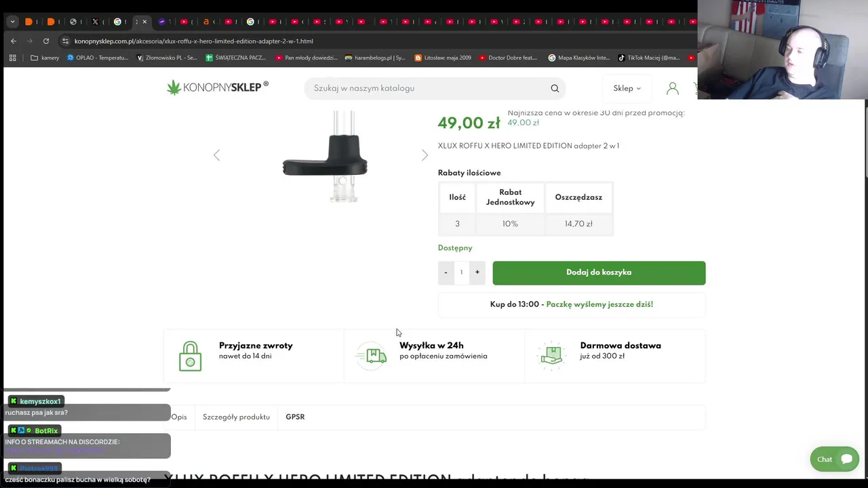Open the Pan młody dowiedzi... bookmark
The height and width of the screenshot is (488, 868).
307,58
